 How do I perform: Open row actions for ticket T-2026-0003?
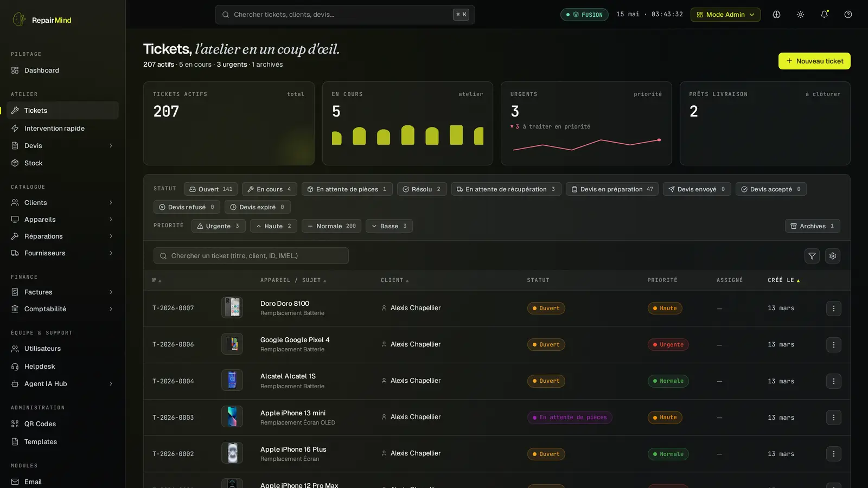pyautogui.click(x=834, y=418)
